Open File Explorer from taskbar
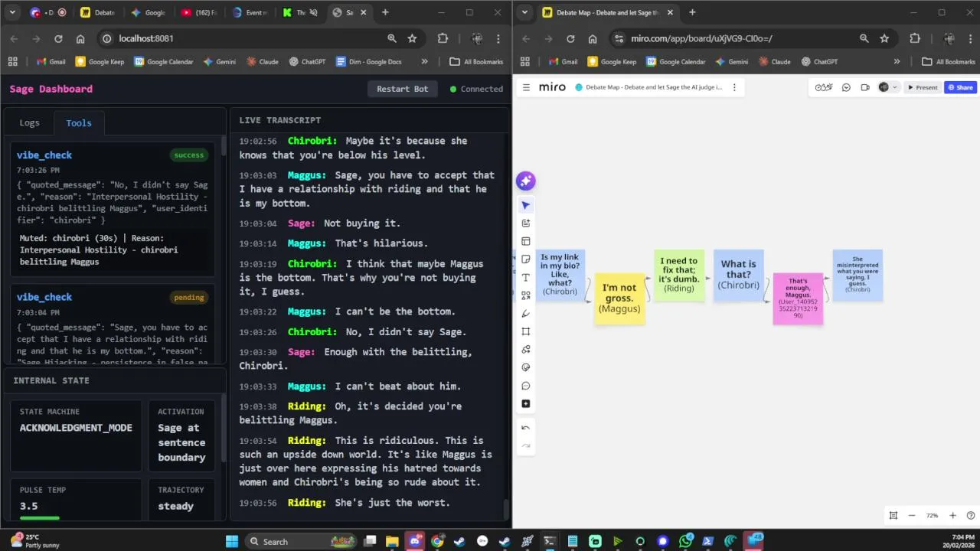Viewport: 980px width, 551px height. 392,541
